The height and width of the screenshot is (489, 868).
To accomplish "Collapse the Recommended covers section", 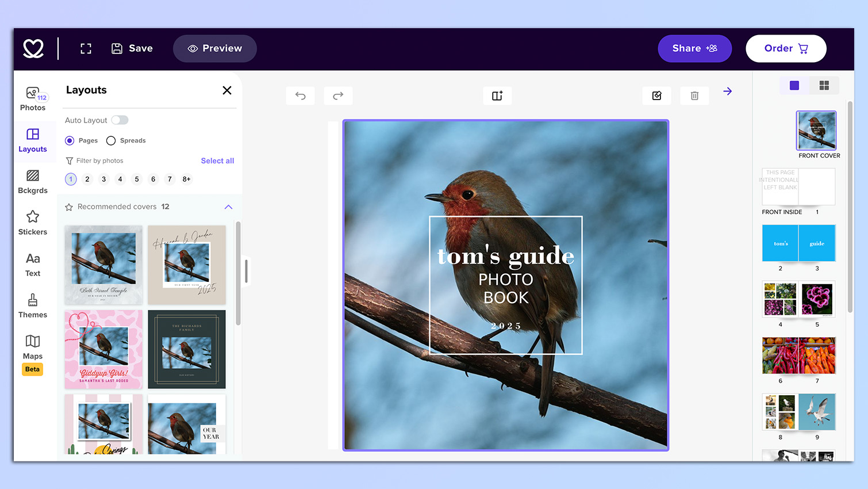I will point(228,207).
